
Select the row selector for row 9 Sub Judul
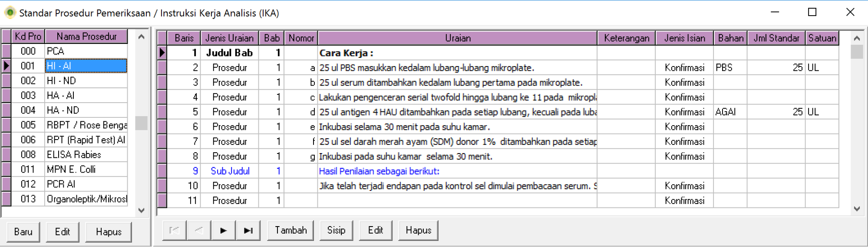point(162,171)
